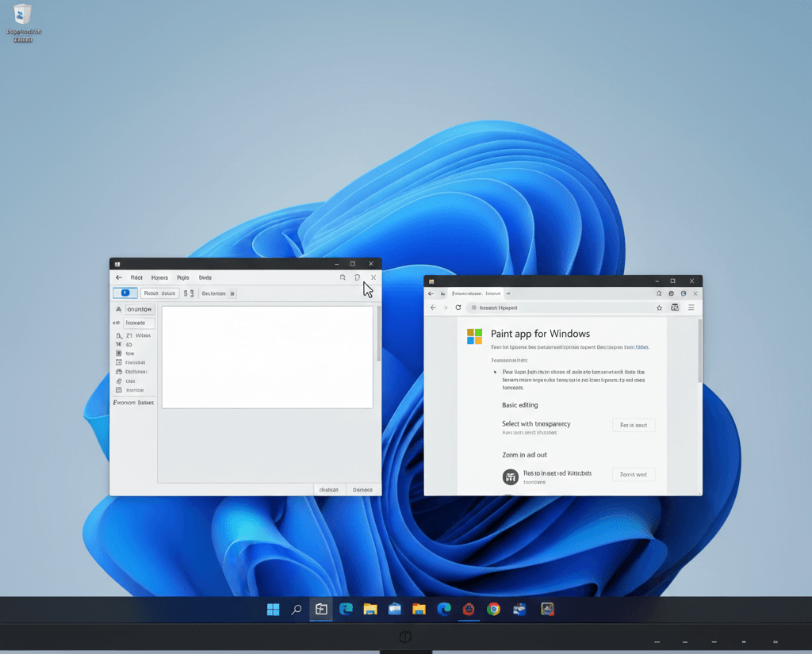
Task: Click the round dark icon beside the zoom section text
Action: pyautogui.click(x=510, y=476)
